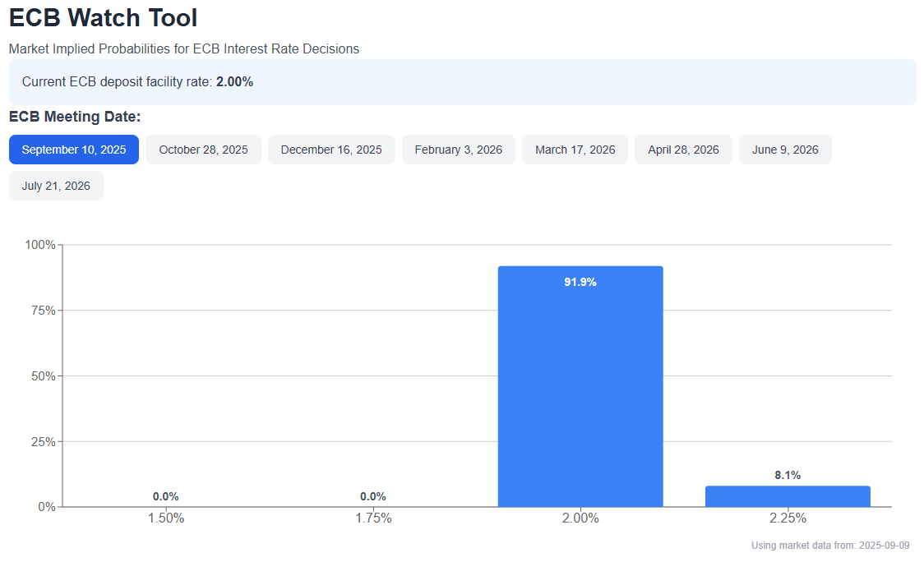
Task: Click the tall 2.00% probability bar
Action: (x=580, y=394)
